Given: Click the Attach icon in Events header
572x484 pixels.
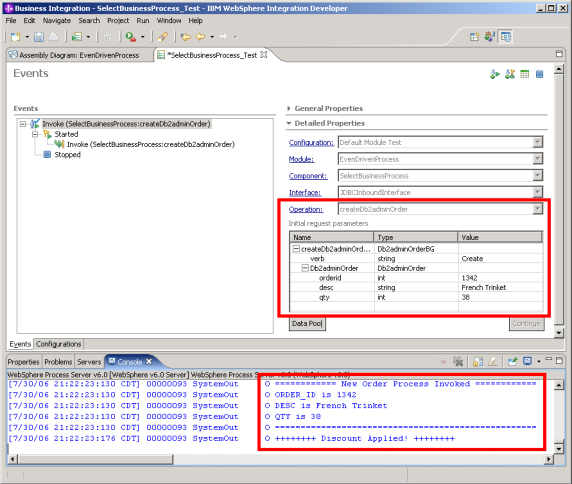Looking at the screenshot, I should pos(510,74).
